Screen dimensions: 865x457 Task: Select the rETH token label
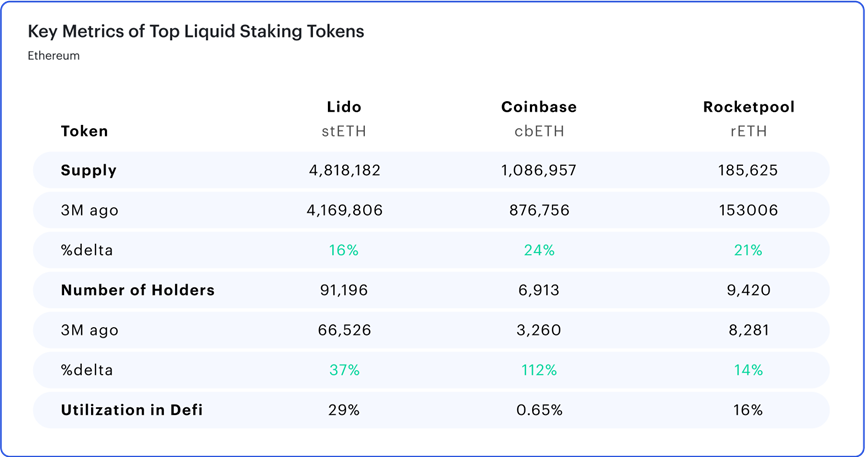[748, 131]
